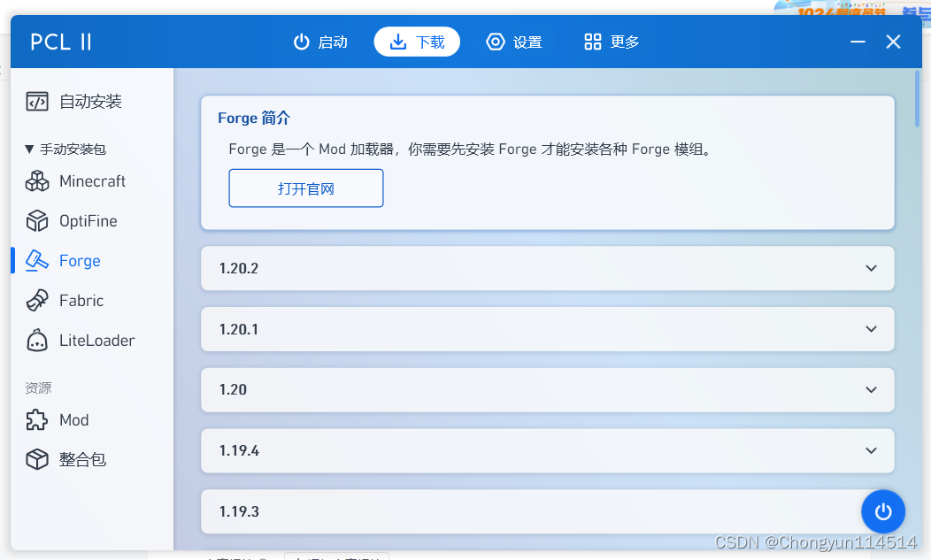Click the Minecraft blocks icon

37,181
